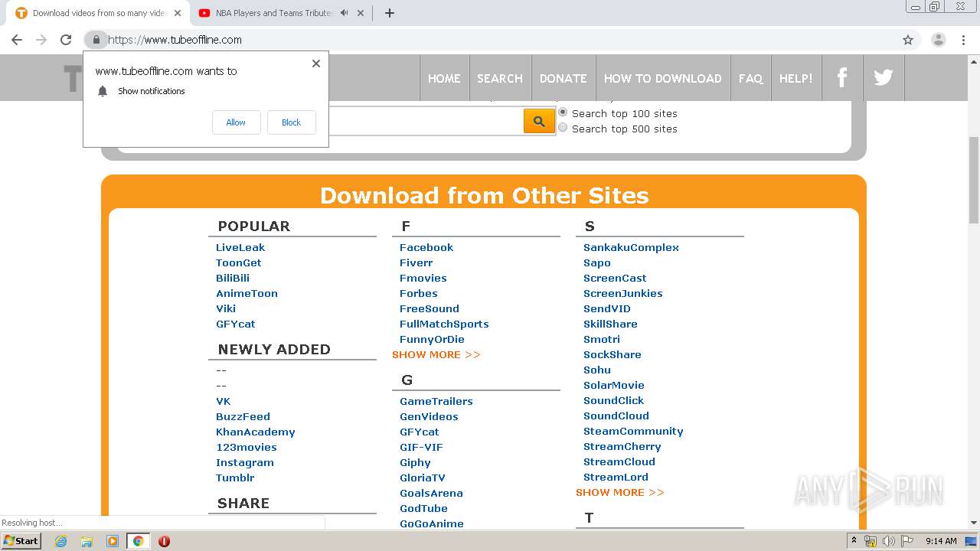Open the AnimeToon link
The width and height of the screenshot is (980, 551).
pyautogui.click(x=247, y=293)
